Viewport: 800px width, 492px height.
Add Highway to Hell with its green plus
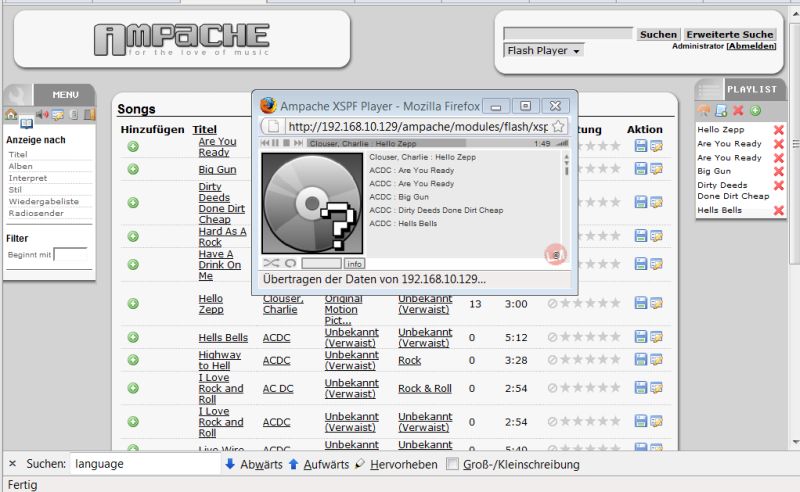click(133, 360)
